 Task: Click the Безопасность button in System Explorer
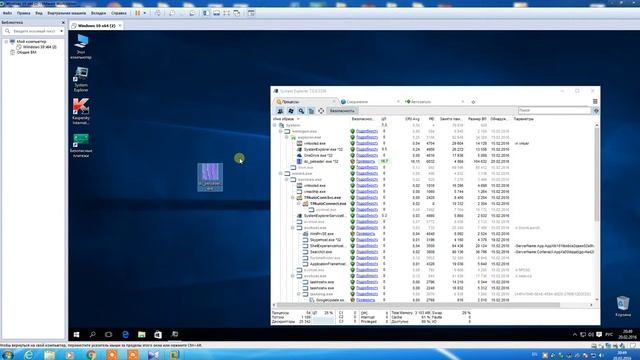coord(342,111)
